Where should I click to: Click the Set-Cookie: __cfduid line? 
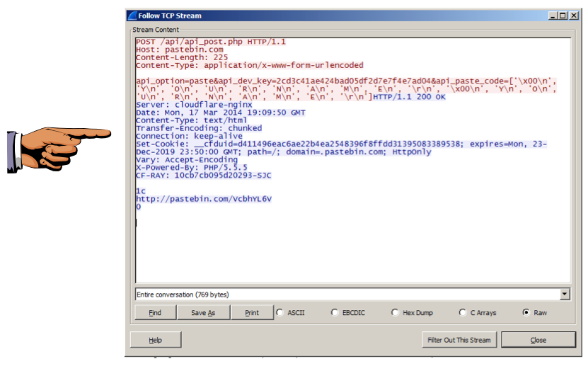[x=341, y=144]
